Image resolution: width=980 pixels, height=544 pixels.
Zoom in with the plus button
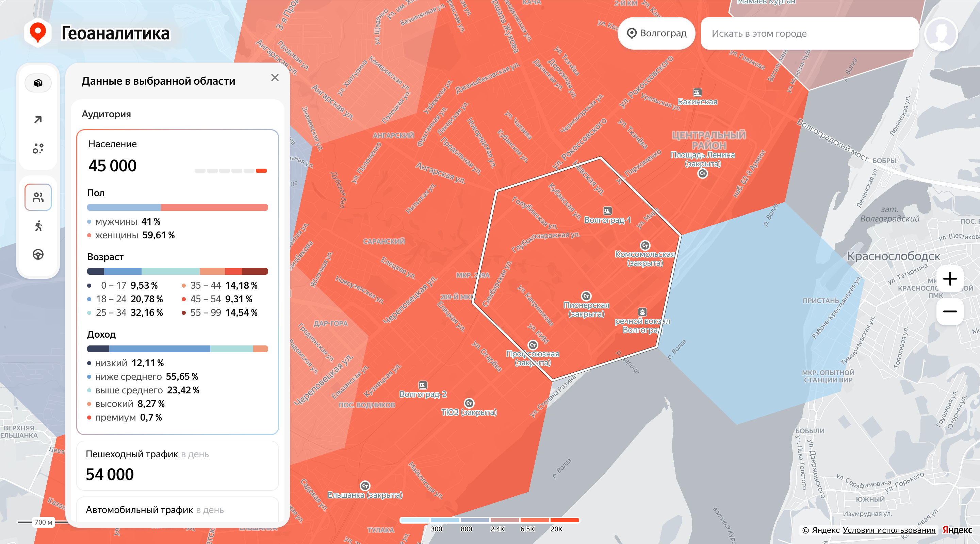click(950, 279)
